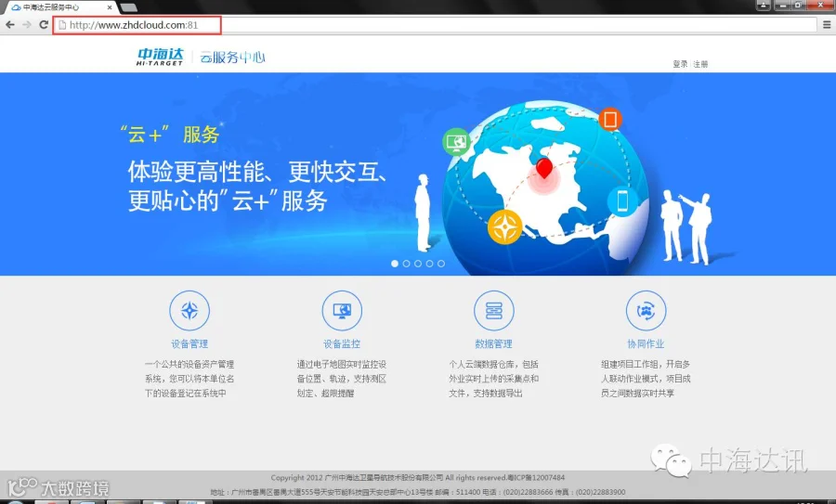Open the 设备管理 heading link

[189, 343]
